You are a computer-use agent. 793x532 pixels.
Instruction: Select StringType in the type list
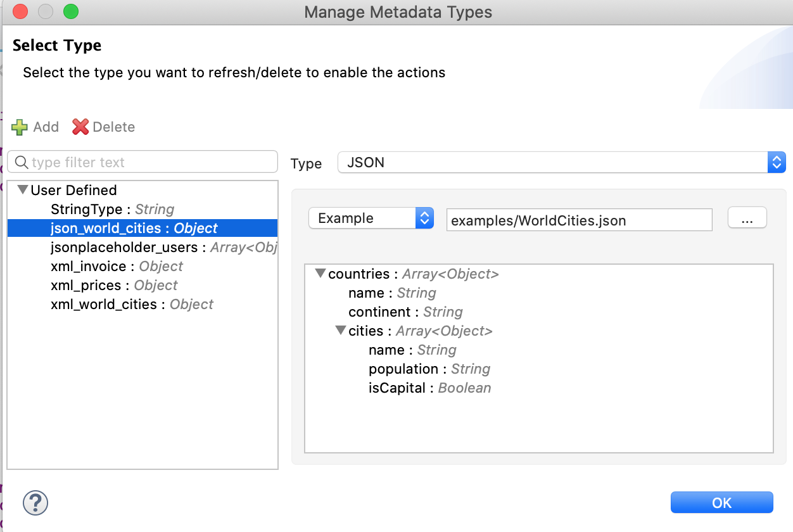point(112,210)
